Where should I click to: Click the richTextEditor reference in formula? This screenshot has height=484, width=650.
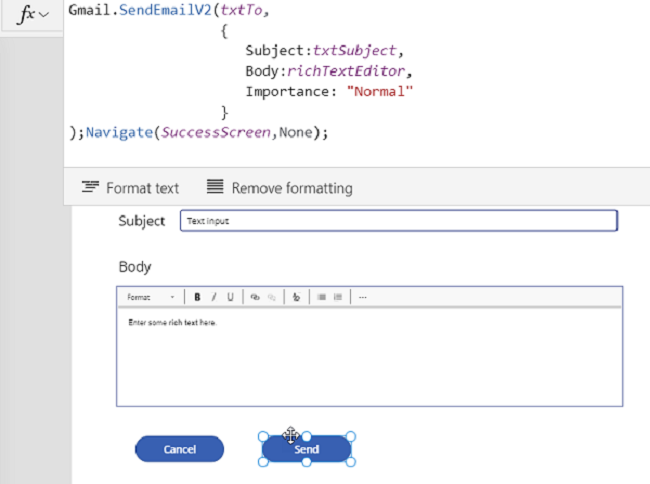pos(346,71)
